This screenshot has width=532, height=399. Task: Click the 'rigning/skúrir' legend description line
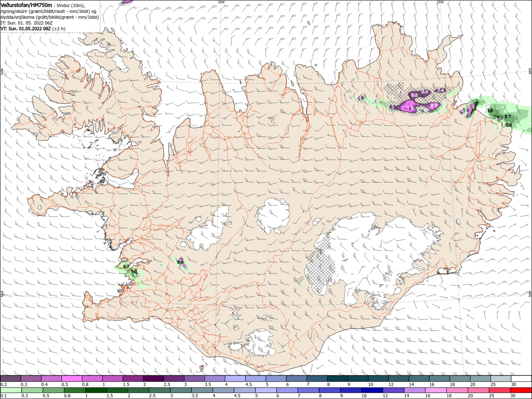(x=48, y=11)
